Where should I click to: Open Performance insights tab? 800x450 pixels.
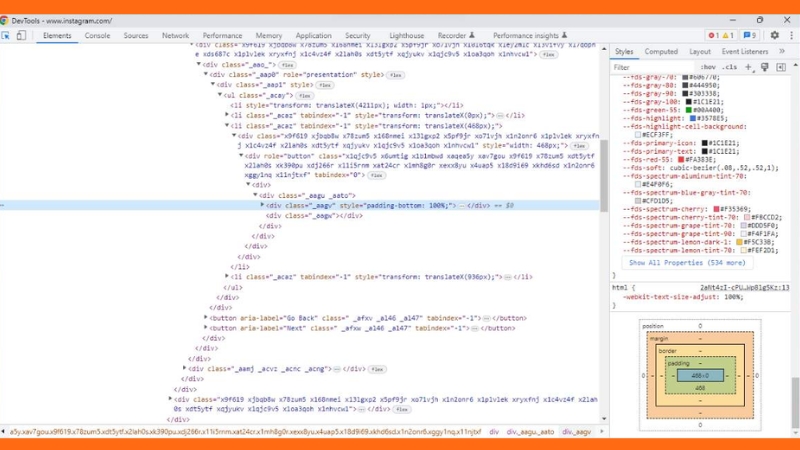click(530, 36)
